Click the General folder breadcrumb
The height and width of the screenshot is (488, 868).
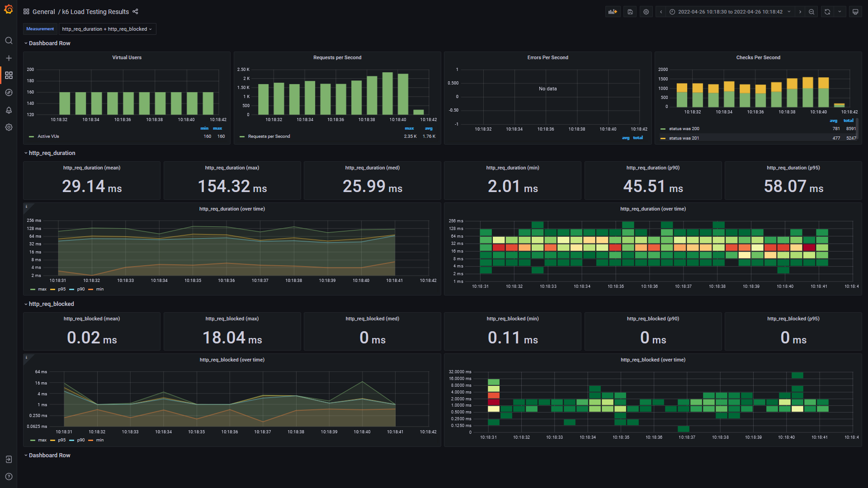click(44, 12)
